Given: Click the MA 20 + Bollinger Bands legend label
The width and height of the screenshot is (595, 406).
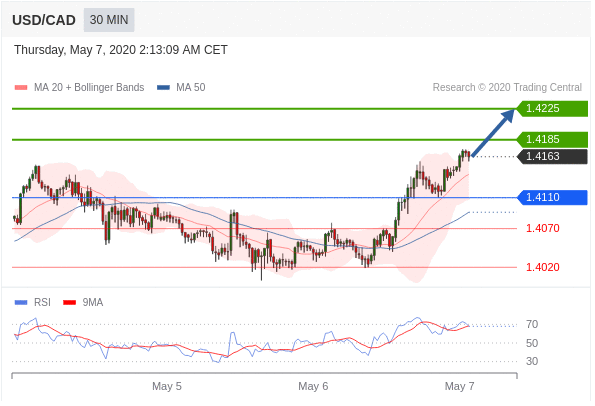Looking at the screenshot, I should click(x=89, y=87).
